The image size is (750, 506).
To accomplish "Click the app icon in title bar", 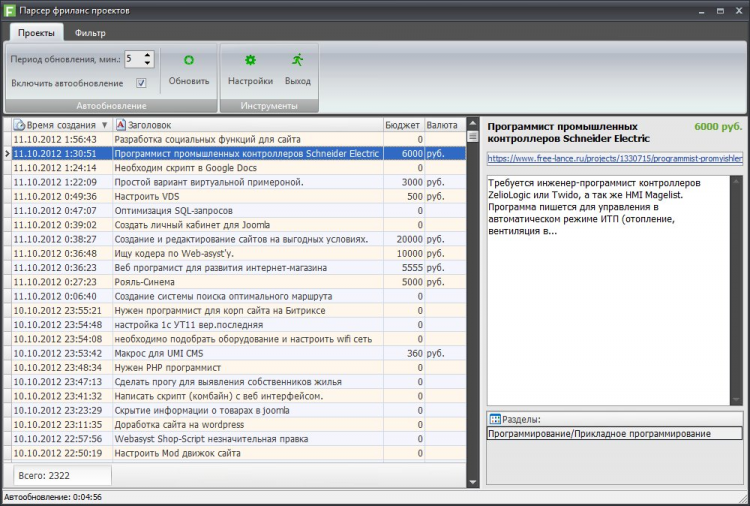I will tap(10, 10).
